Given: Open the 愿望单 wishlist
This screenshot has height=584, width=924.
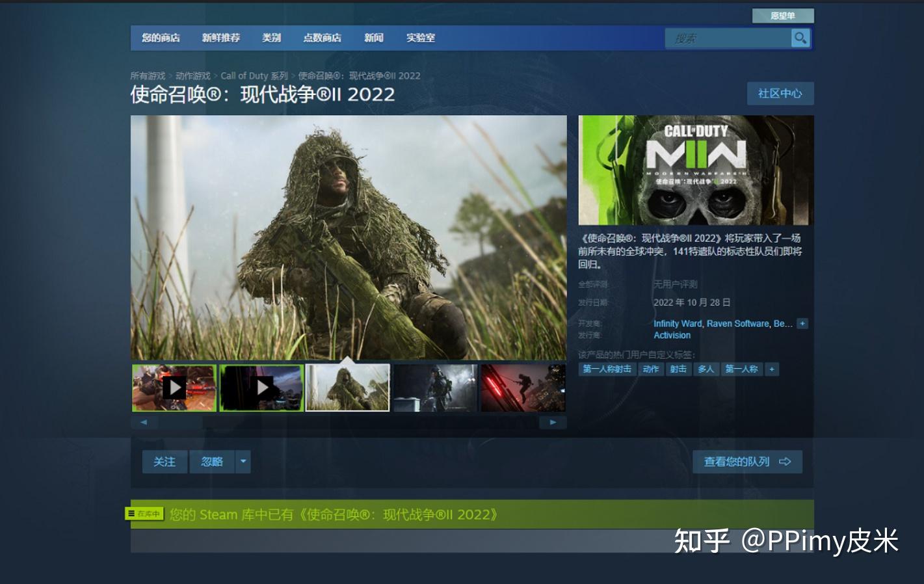Looking at the screenshot, I should tap(784, 16).
